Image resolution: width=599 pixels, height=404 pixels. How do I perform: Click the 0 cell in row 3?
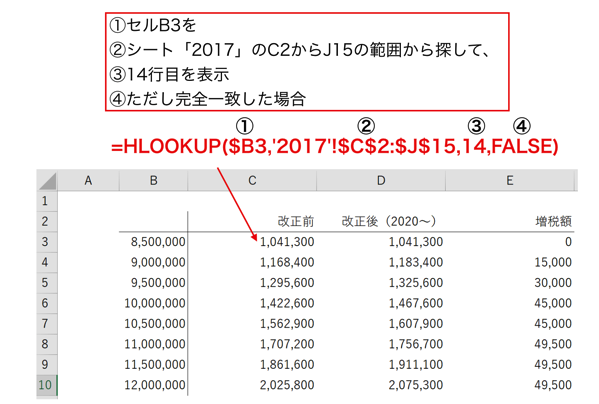pyautogui.click(x=510, y=242)
